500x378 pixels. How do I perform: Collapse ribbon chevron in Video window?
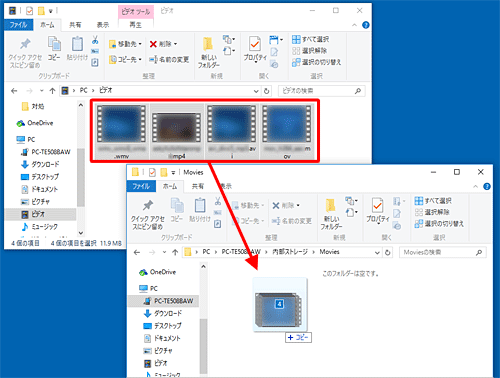(354, 25)
